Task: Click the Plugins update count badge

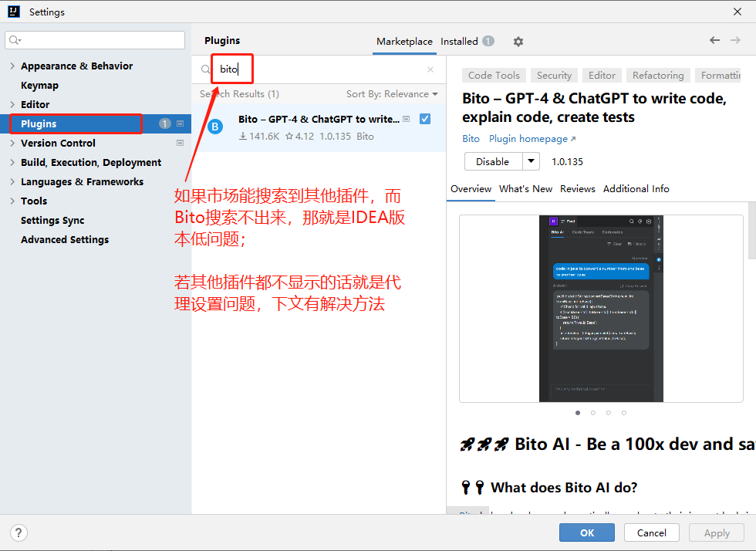Action: point(165,124)
